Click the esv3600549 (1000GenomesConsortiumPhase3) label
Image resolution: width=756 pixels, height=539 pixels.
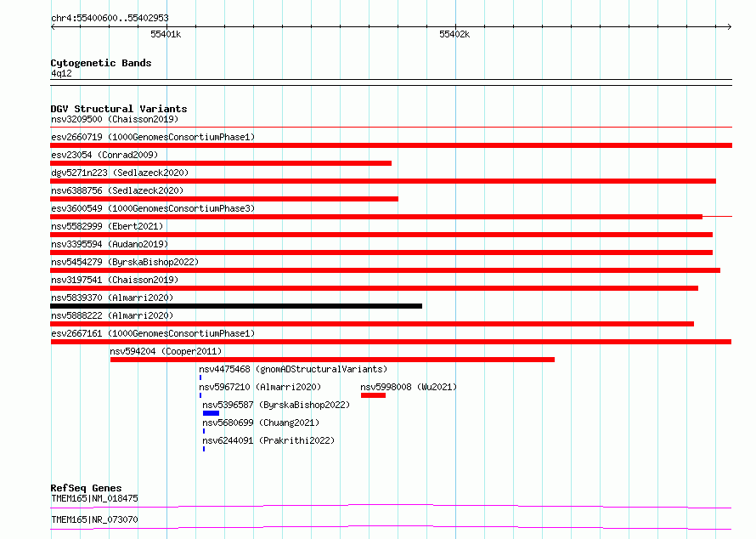coord(153,208)
